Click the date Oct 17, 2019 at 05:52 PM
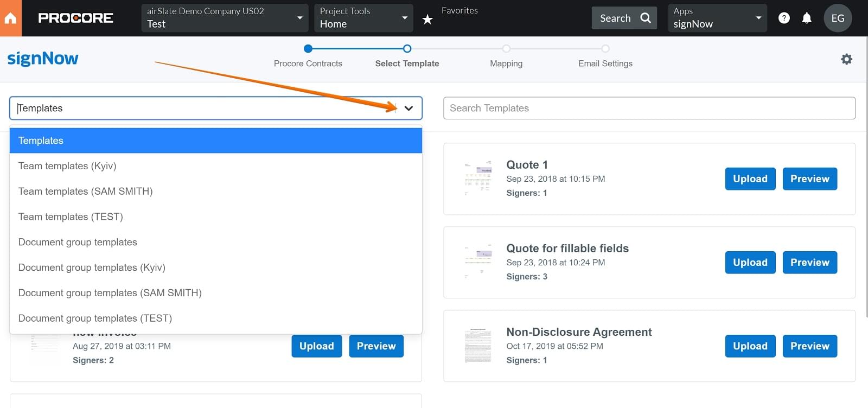868x408 pixels. tap(554, 346)
